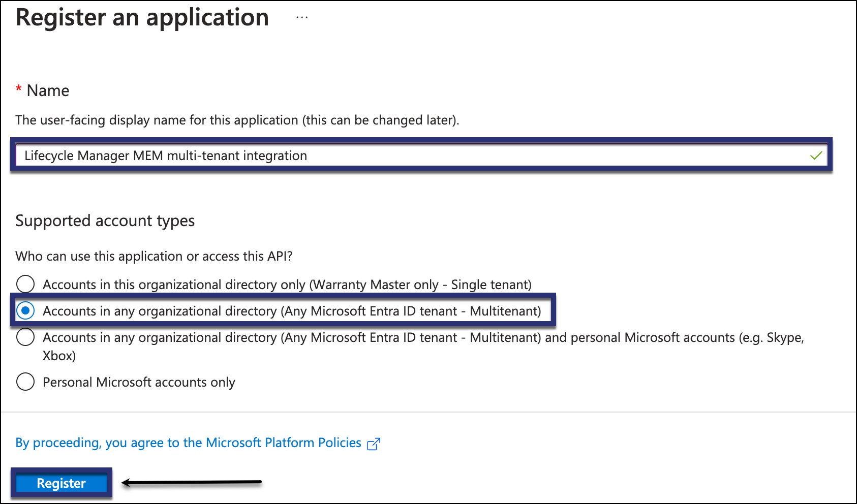This screenshot has height=504, width=857.
Task: Open the ellipsis menu beside Register an application
Action: coord(302,18)
